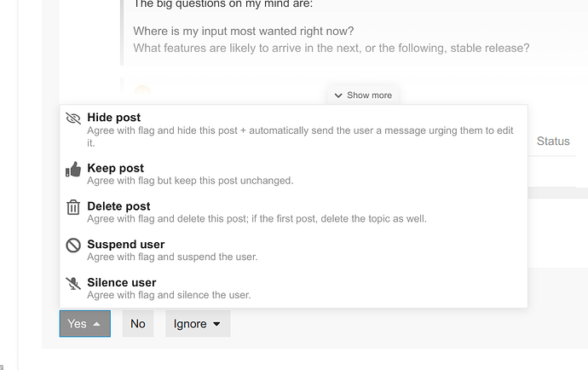Image resolution: width=588 pixels, height=370 pixels.
Task: Click the Status column header
Action: [x=553, y=142]
